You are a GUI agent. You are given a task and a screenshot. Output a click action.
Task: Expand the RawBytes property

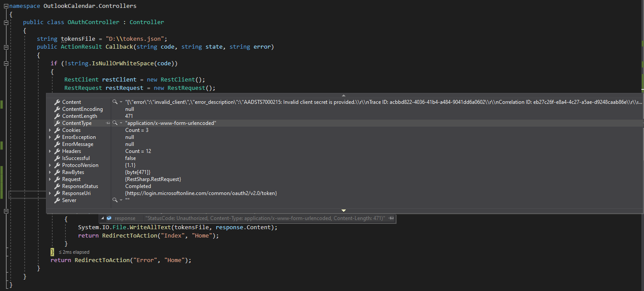(50, 172)
